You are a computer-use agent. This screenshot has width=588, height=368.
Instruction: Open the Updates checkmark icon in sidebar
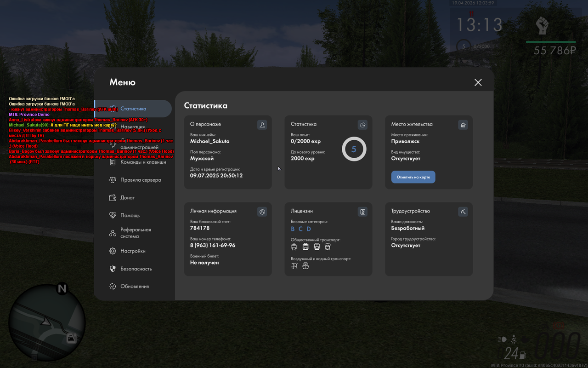pos(113,286)
